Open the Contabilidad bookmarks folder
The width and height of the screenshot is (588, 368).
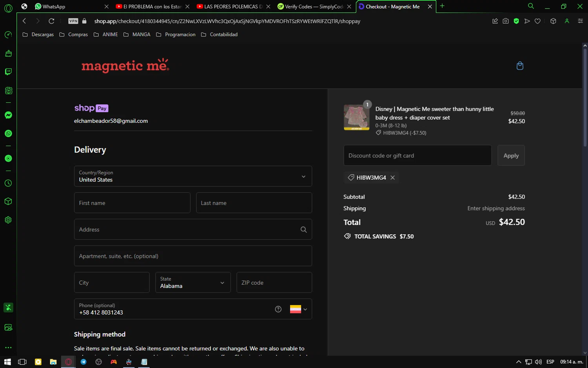(219, 35)
